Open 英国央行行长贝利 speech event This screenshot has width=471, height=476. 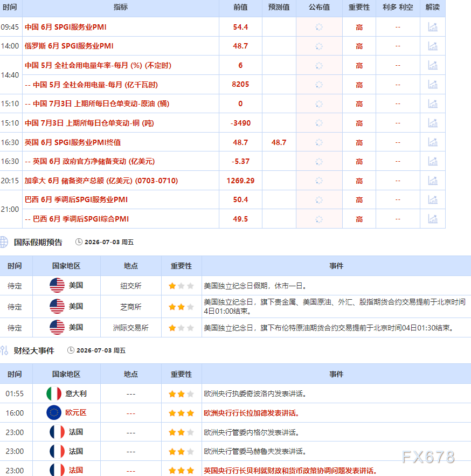click(x=290, y=471)
